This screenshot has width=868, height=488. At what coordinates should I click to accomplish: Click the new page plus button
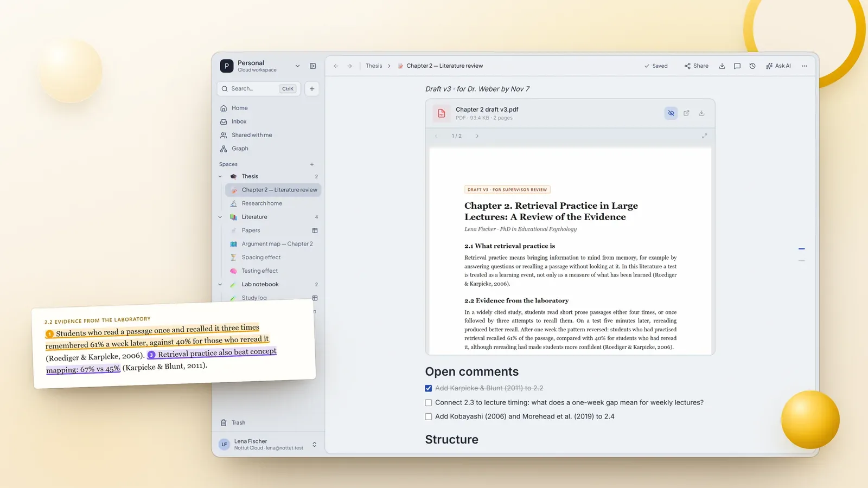(312, 89)
